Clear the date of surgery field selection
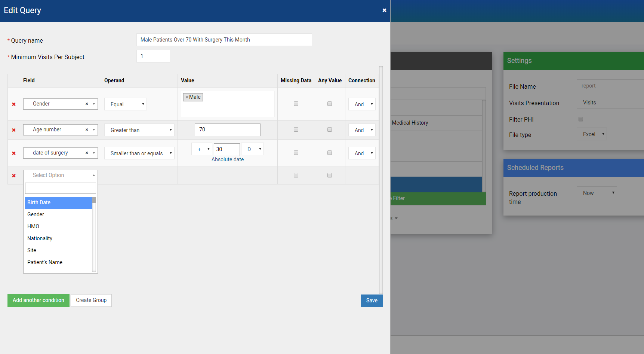644x354 pixels. point(87,153)
